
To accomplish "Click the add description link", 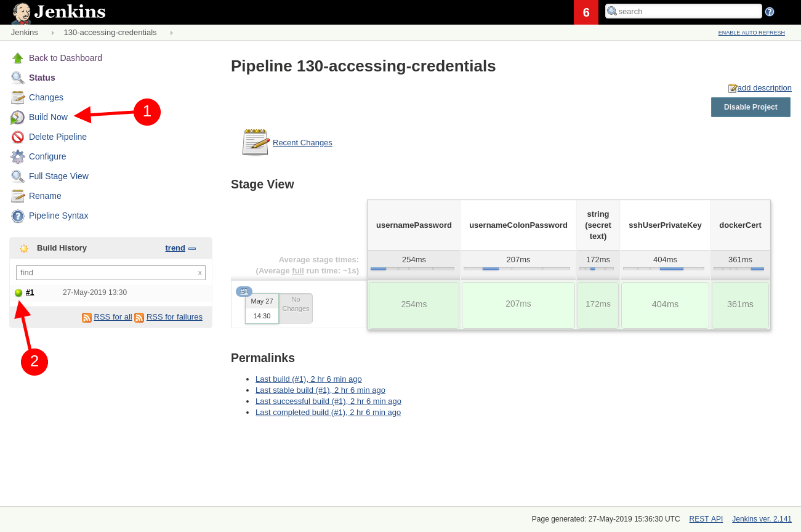I will coord(765,88).
